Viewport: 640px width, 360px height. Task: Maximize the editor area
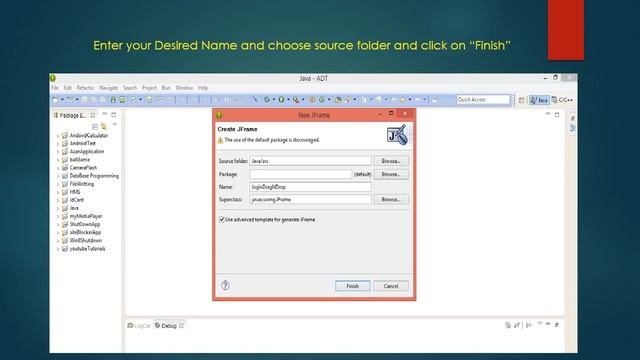(x=557, y=115)
